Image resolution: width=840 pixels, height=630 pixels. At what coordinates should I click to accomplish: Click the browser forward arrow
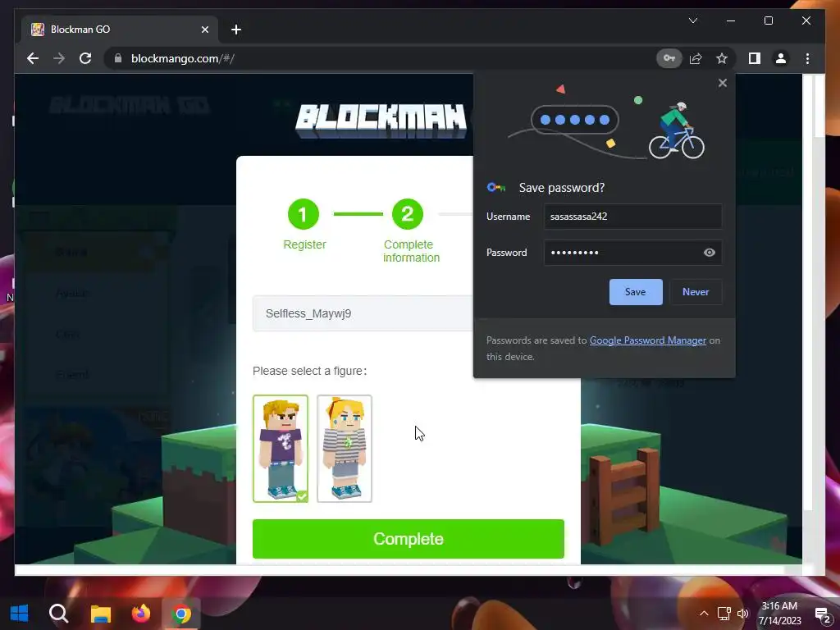coord(59,58)
